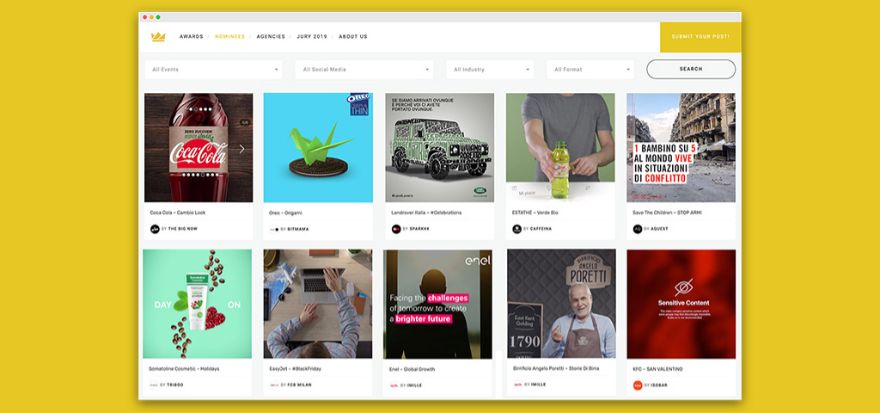Open the Awards menu item
The height and width of the screenshot is (413, 880).
click(191, 36)
